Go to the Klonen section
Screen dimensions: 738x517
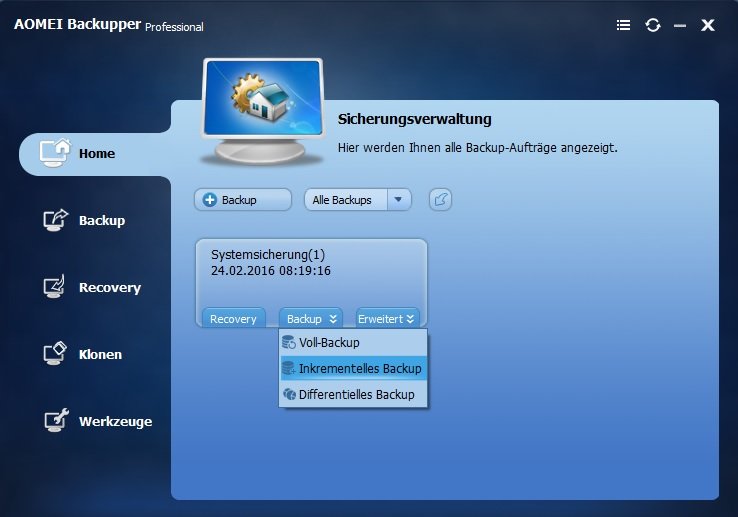click(83, 354)
